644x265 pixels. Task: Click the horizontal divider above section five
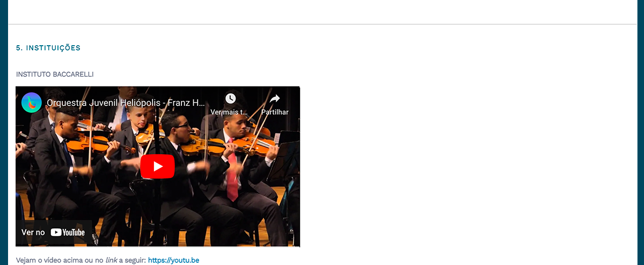[323, 24]
